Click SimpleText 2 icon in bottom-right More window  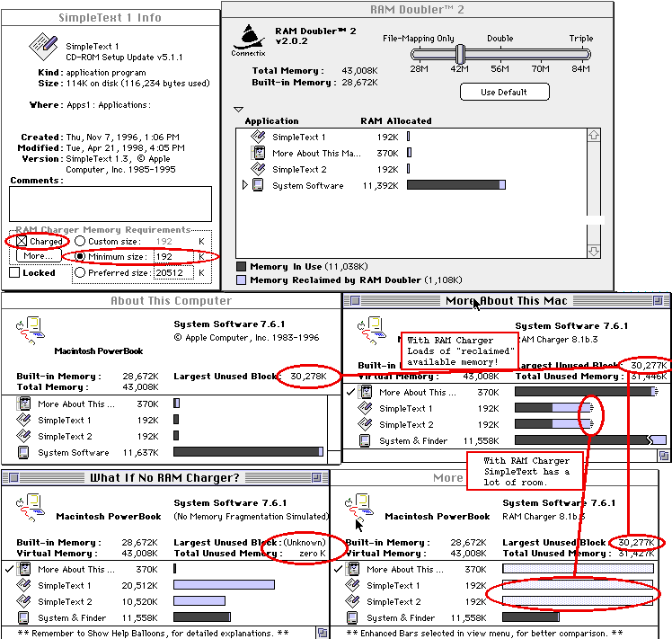point(353,601)
